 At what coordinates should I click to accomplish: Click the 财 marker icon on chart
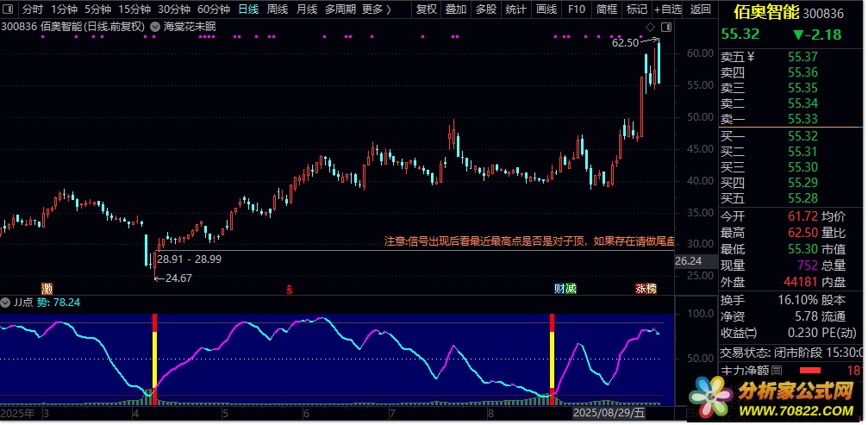559,288
